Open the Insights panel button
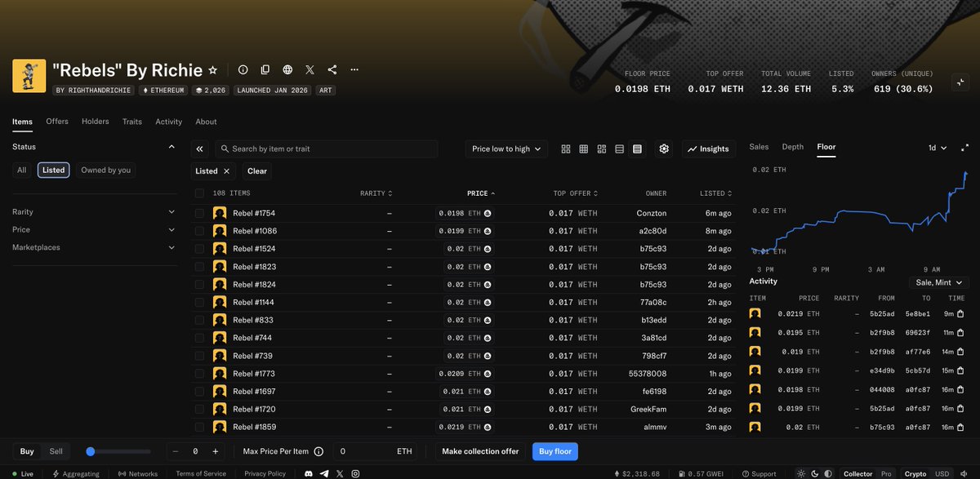The width and height of the screenshot is (980, 479). (x=708, y=149)
